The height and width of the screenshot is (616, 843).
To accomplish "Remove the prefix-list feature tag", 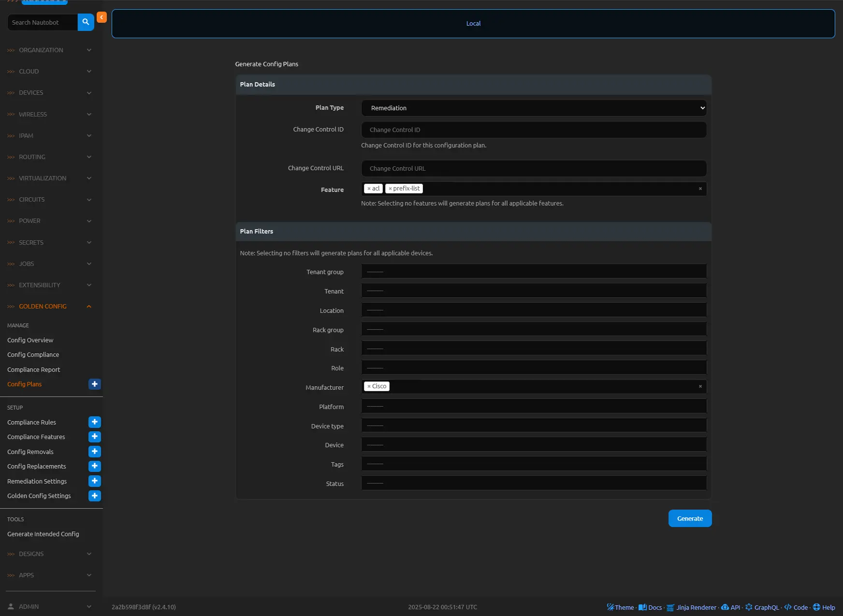I will pos(390,189).
